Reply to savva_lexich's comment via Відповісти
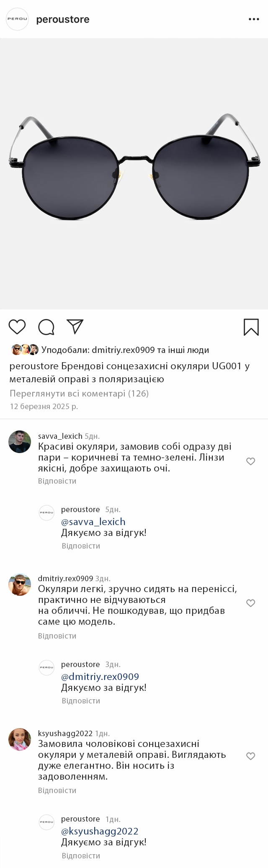Image resolution: width=268 pixels, height=868 pixels. click(57, 481)
